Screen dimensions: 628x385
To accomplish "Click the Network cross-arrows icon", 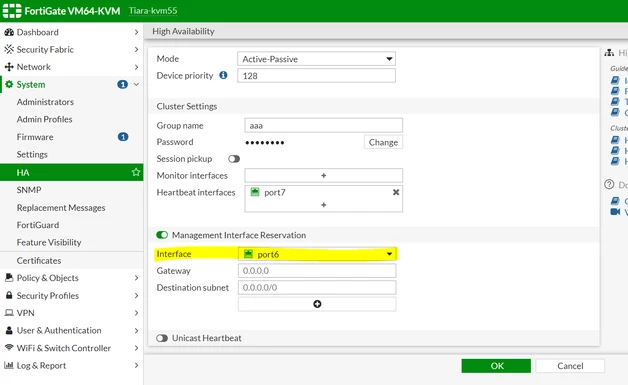I will coord(9,67).
